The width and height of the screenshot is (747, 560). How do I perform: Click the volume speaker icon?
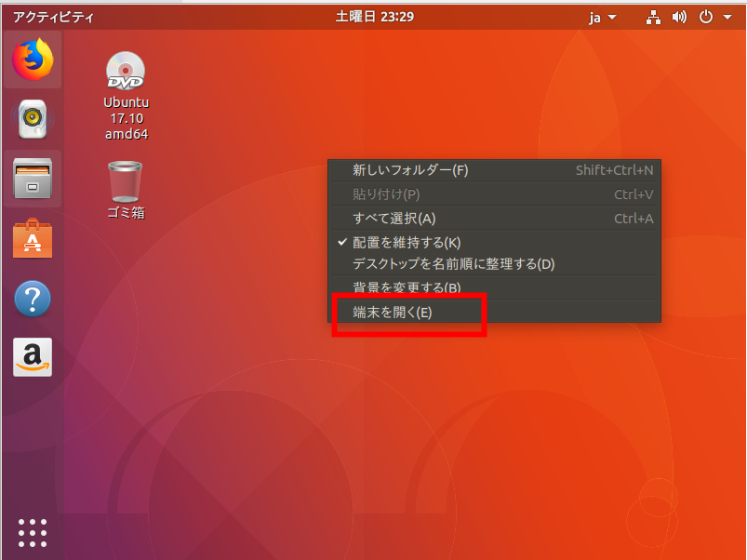(679, 18)
